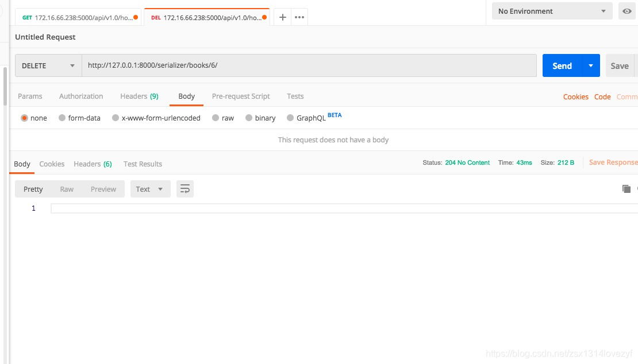Click the 43ms response time value
Image resolution: width=638 pixels, height=364 pixels.
click(x=524, y=162)
